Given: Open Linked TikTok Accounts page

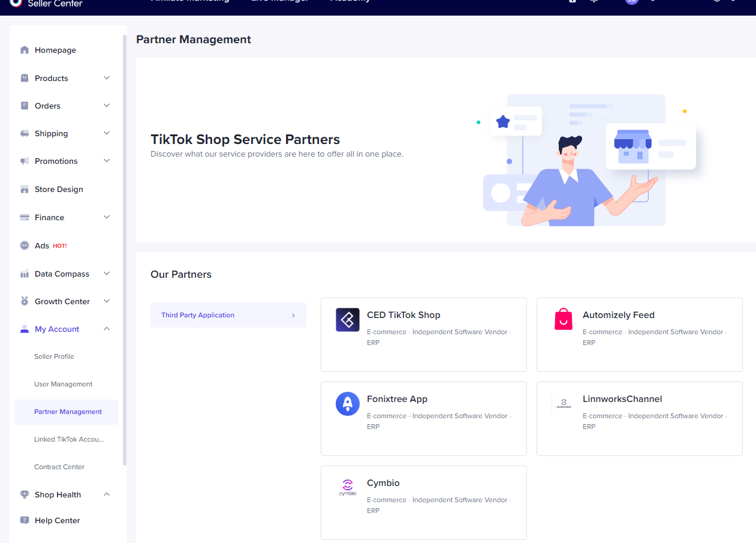Looking at the screenshot, I should [x=69, y=439].
